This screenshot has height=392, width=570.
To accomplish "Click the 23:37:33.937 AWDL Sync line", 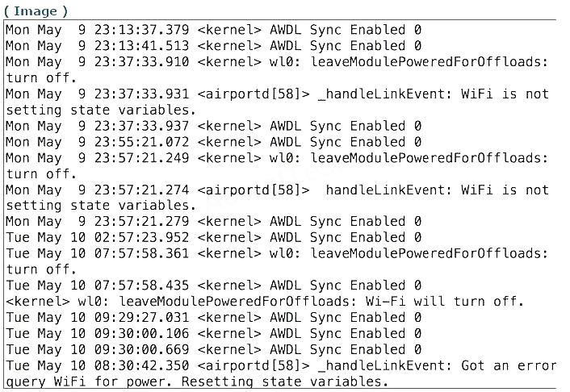I will pyautogui.click(x=214, y=126).
